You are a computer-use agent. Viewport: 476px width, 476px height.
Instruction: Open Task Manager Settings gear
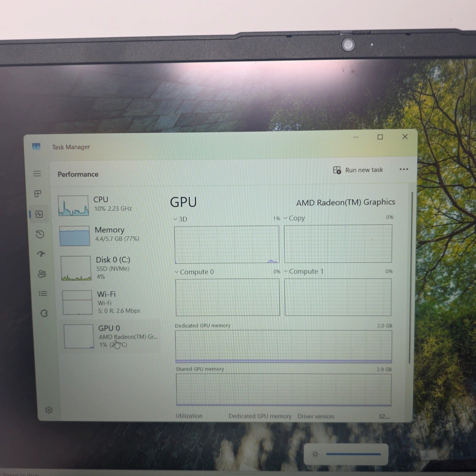tap(49, 410)
